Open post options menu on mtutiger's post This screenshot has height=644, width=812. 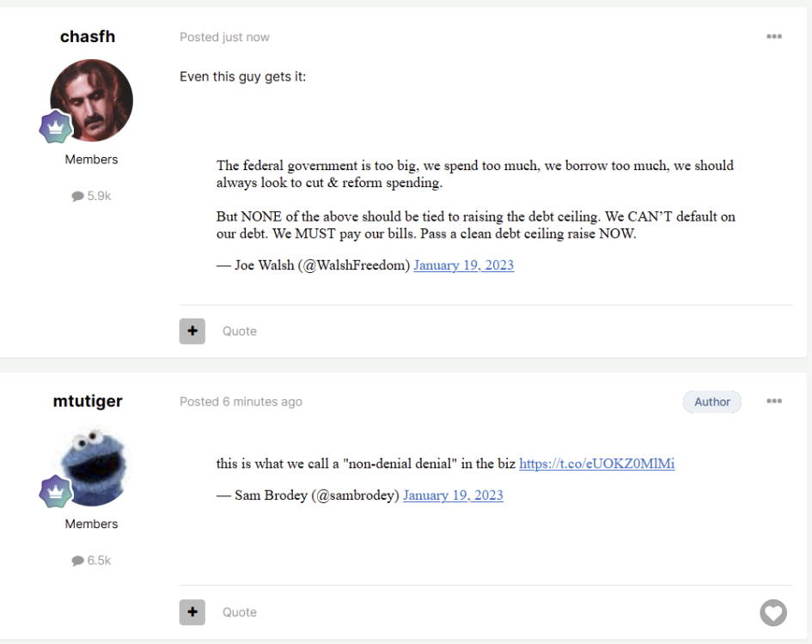coord(773,401)
